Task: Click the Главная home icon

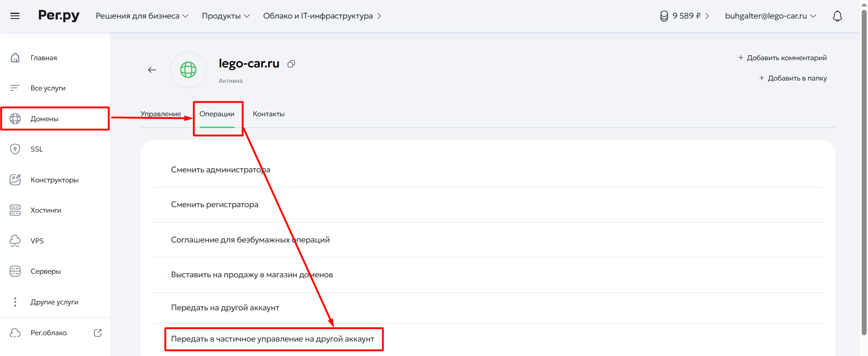Action: [x=15, y=57]
